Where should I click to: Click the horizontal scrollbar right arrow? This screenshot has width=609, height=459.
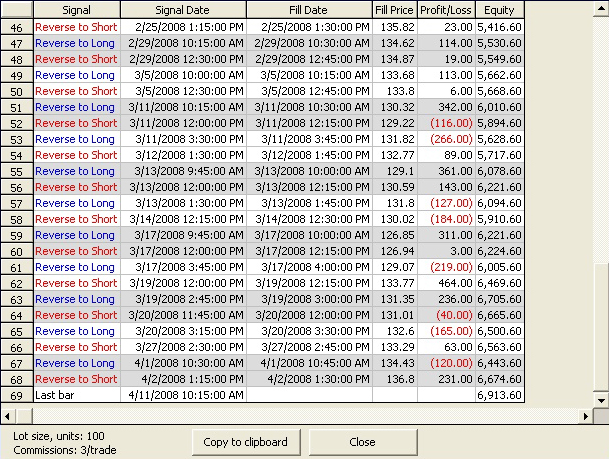click(586, 416)
